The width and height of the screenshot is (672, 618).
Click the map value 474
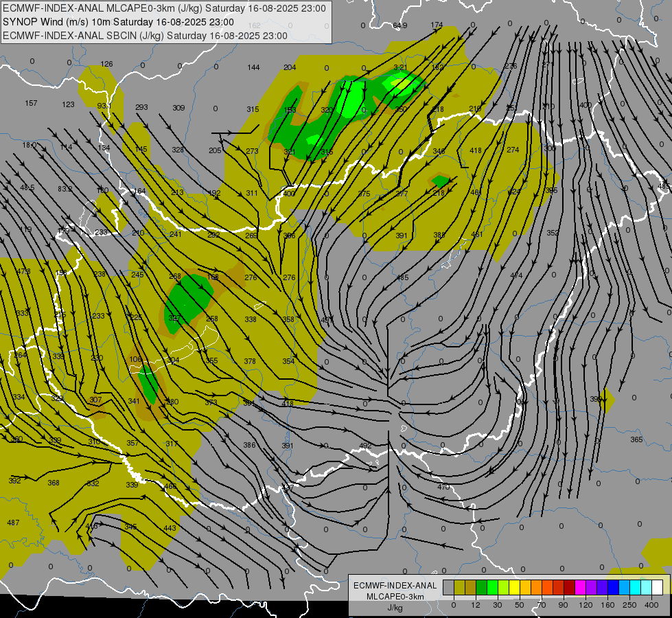pos(516,275)
